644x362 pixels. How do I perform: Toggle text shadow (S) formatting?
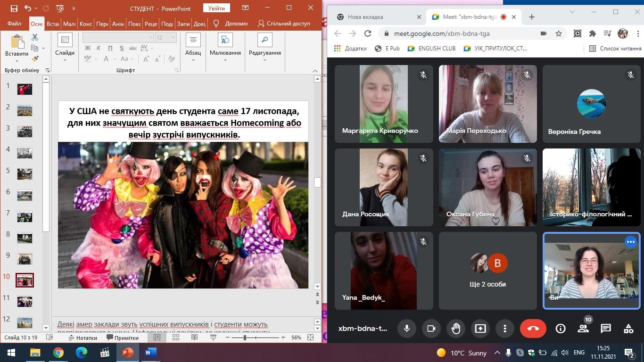[122, 48]
